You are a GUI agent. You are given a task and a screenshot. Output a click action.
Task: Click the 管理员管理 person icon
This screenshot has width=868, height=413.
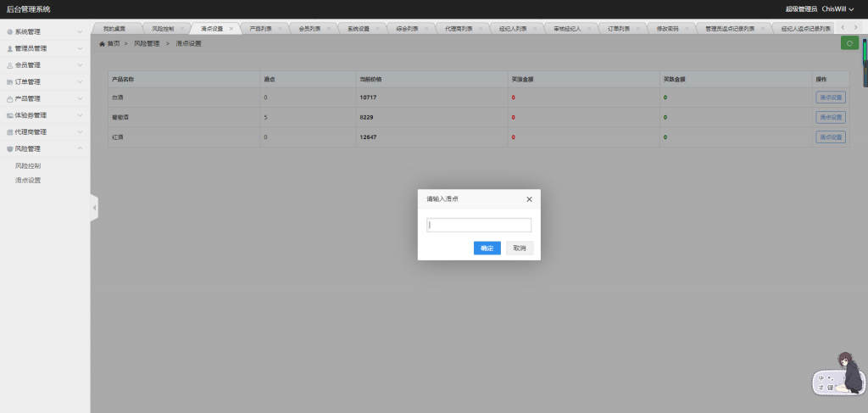point(10,48)
